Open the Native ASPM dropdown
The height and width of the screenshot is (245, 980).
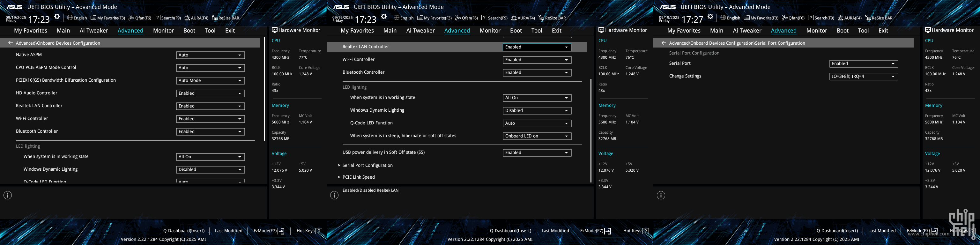[x=210, y=55]
